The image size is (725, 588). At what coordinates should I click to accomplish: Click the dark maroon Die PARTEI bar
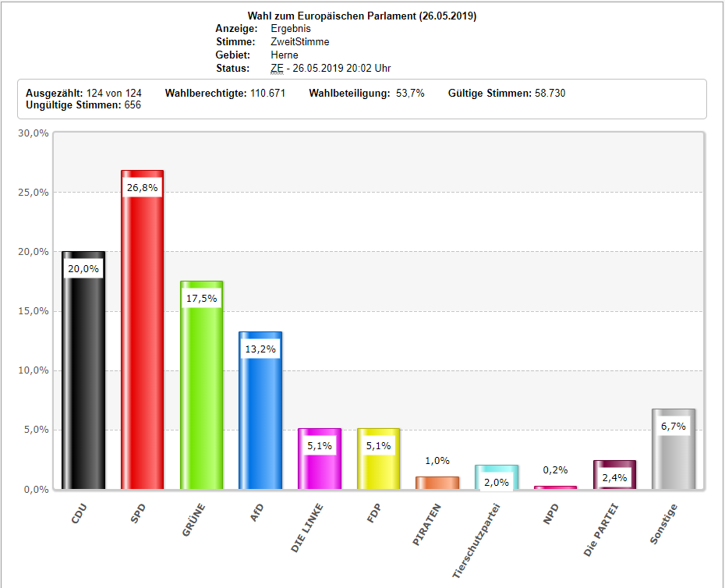[614, 475]
